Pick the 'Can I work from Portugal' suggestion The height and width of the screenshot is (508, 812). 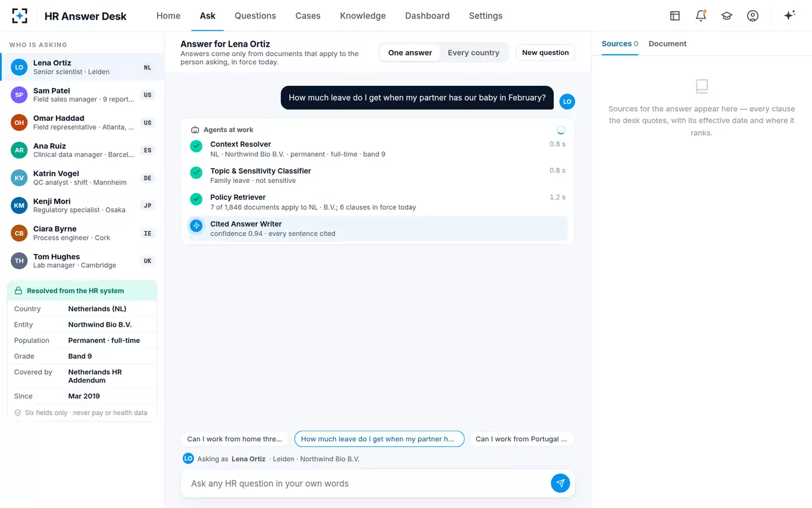pos(522,439)
